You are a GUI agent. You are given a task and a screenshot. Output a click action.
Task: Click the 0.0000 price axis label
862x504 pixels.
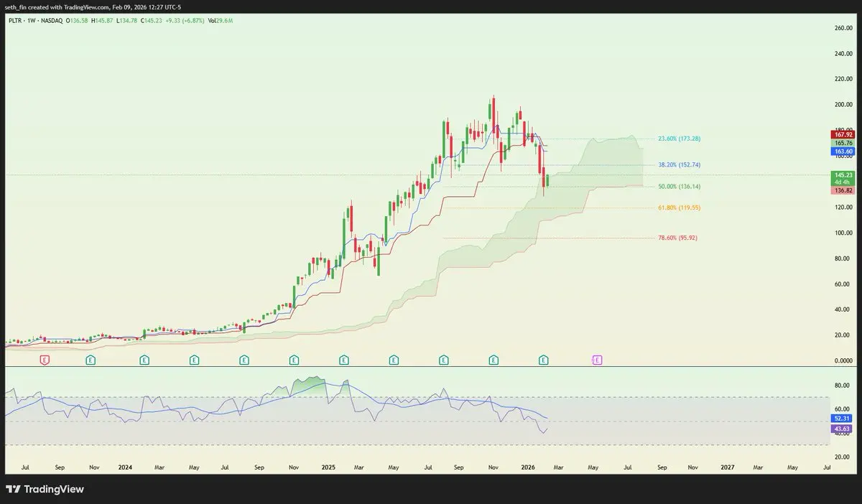[843, 361]
